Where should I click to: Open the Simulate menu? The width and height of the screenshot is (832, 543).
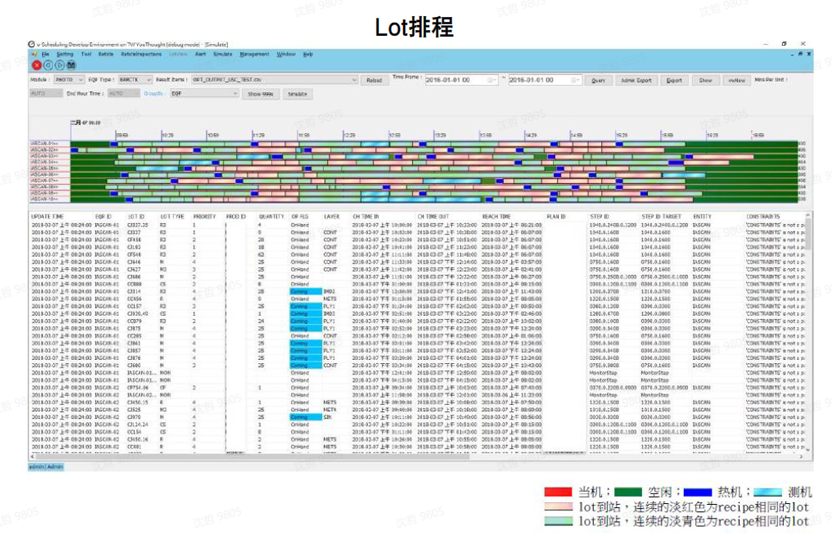pyautogui.click(x=223, y=54)
